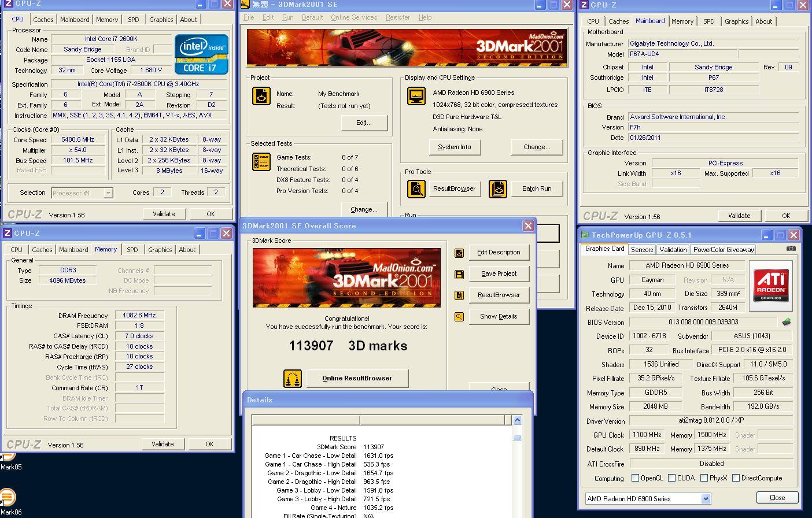Click the Intel Core i7 logo in CPU-Z
This screenshot has width=812, height=518.
(x=201, y=54)
